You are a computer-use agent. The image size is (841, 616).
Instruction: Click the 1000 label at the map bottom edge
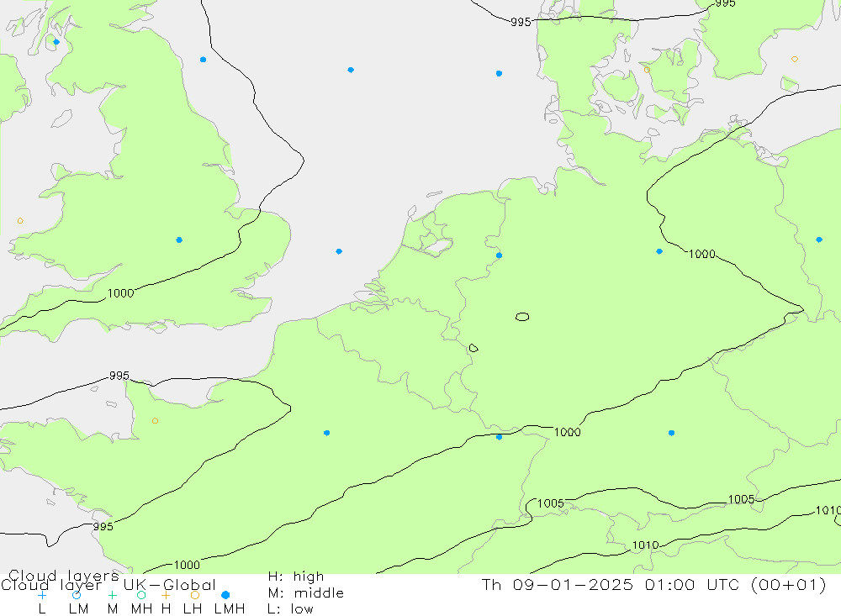[x=187, y=565]
